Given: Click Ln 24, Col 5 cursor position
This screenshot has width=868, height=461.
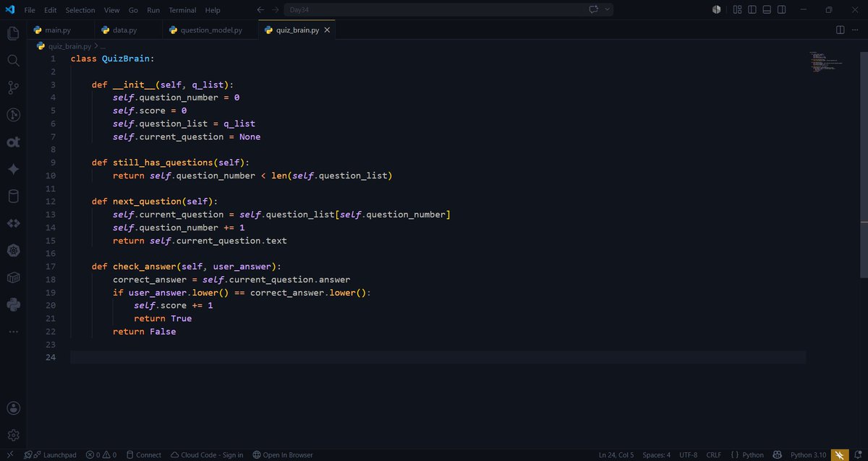Looking at the screenshot, I should [x=616, y=454].
